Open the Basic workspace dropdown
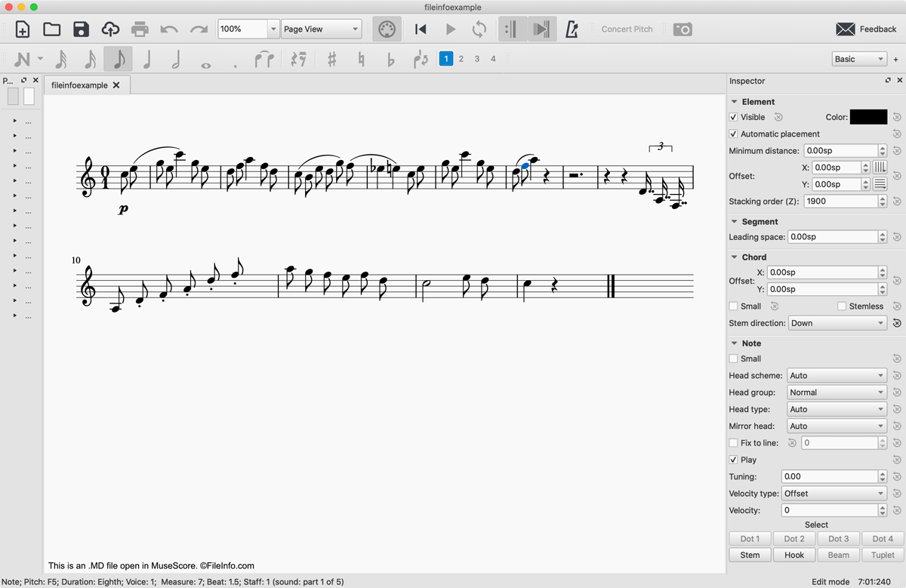 tap(858, 59)
